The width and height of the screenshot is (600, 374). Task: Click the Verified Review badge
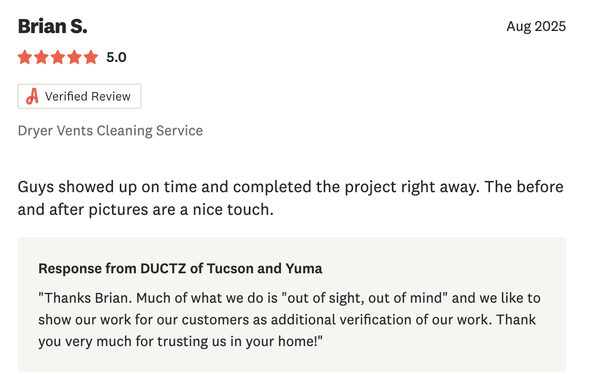pyautogui.click(x=79, y=96)
